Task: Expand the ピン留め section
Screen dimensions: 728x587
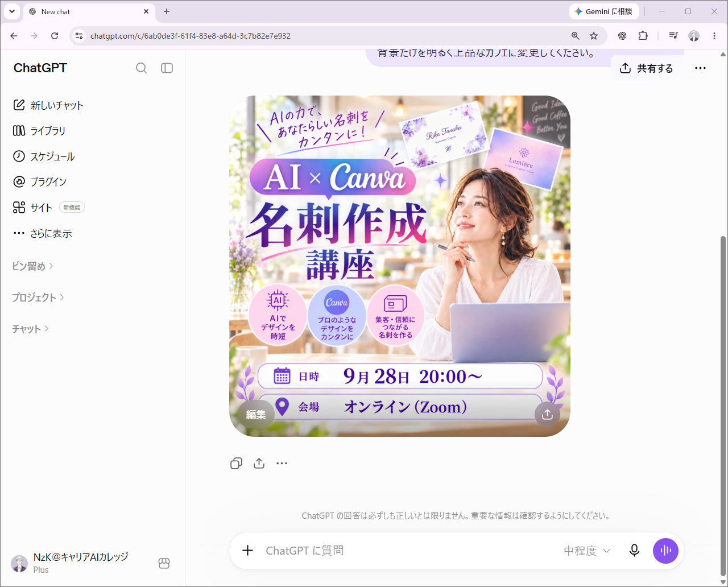Action: tap(33, 266)
